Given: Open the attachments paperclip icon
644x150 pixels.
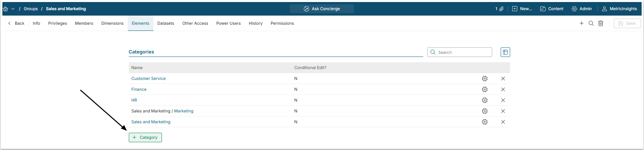Looking at the screenshot, I should (501, 9).
